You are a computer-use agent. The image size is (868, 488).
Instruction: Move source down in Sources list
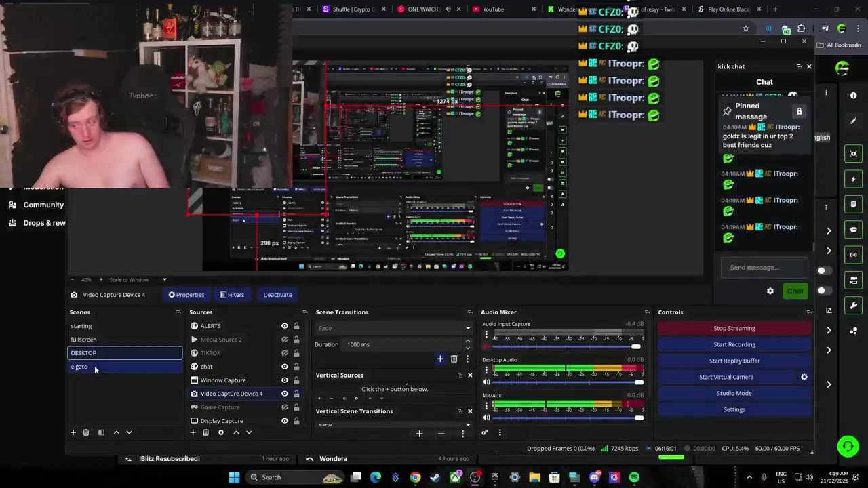click(x=249, y=432)
